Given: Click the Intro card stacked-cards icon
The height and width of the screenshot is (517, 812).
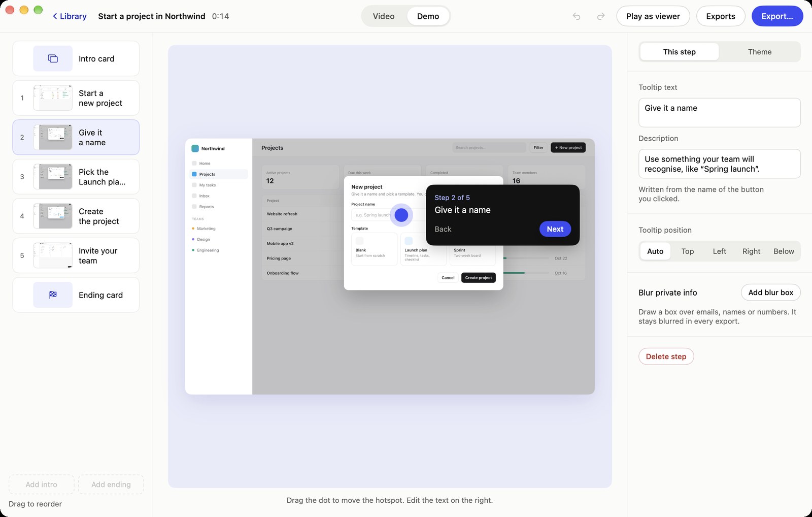Looking at the screenshot, I should coord(53,58).
